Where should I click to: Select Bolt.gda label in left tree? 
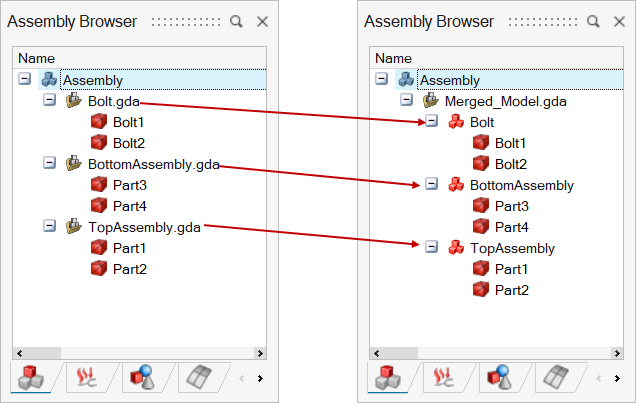[114, 101]
